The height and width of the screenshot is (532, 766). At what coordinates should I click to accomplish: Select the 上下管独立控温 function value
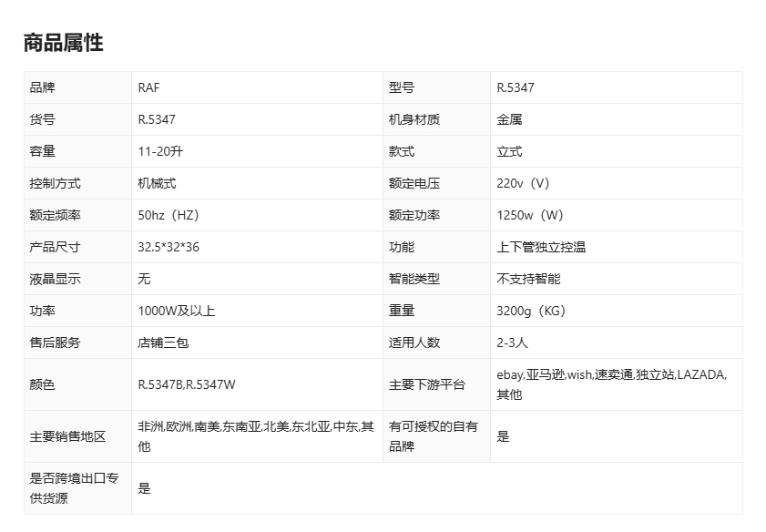click(541, 247)
